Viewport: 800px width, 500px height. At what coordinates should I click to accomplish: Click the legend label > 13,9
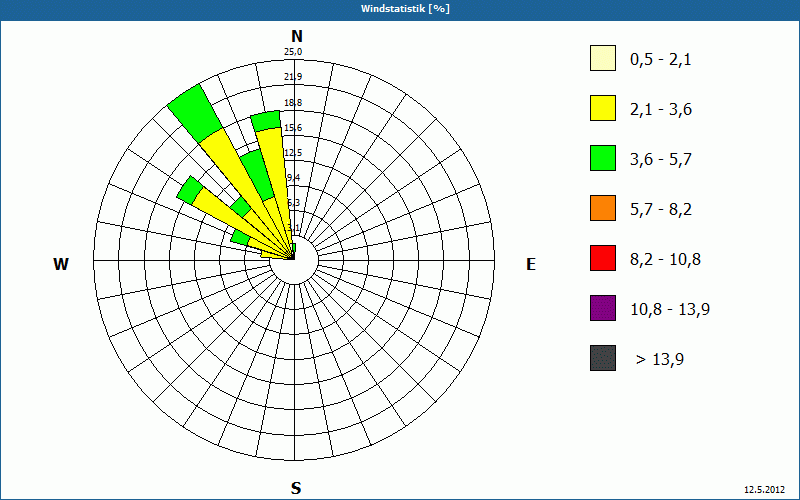(x=660, y=360)
